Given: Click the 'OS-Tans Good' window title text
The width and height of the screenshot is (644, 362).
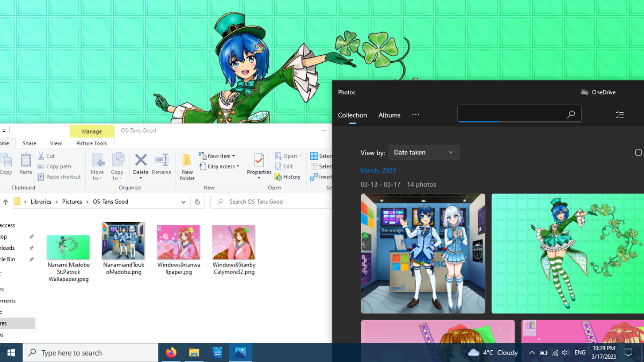Looking at the screenshot, I should point(138,131).
